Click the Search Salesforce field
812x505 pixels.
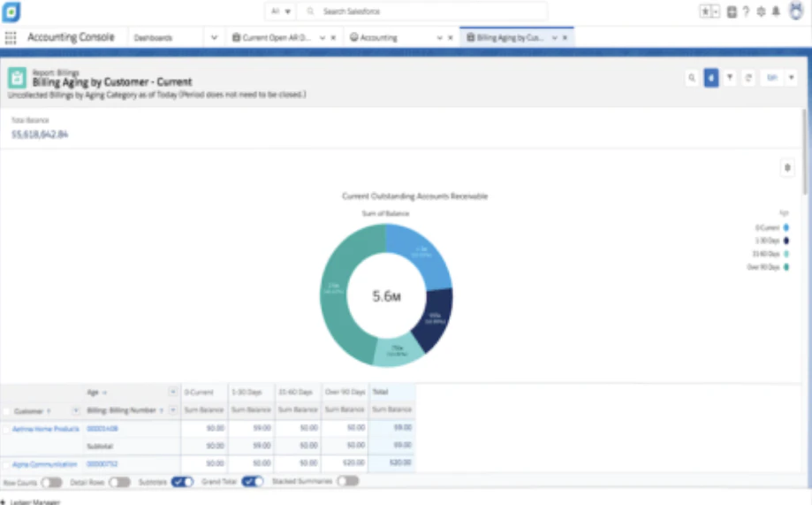422,11
